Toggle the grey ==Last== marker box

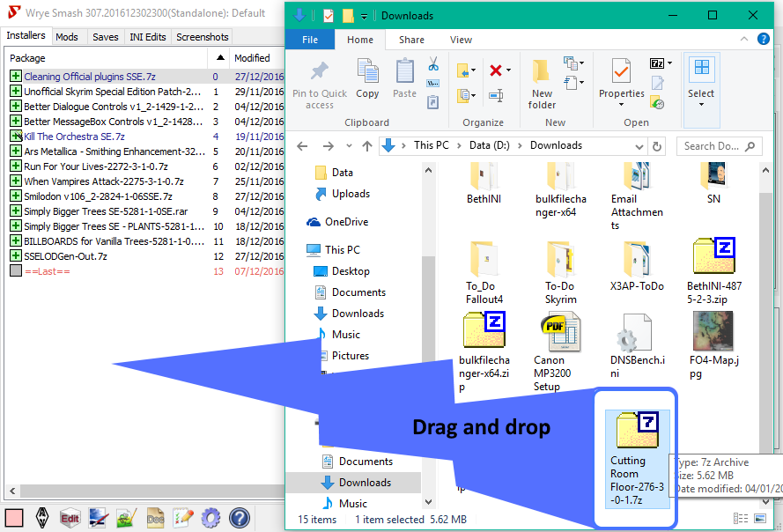pos(15,271)
